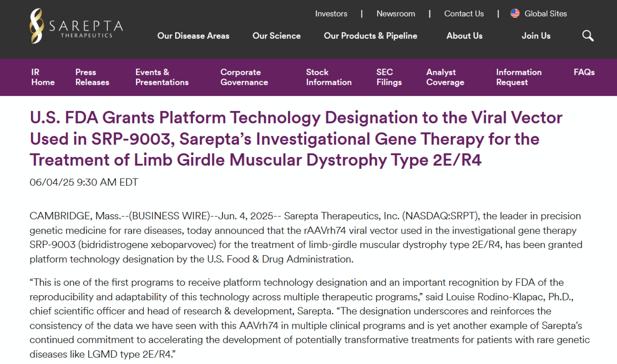Select Events & Presentations
Viewport: 617px width, 364px height.
coord(162,77)
